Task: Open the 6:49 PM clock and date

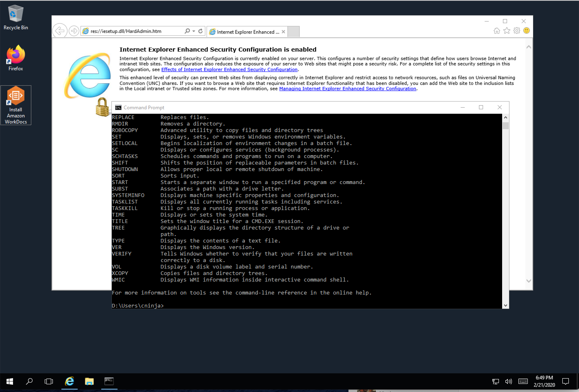Action: coord(544,381)
